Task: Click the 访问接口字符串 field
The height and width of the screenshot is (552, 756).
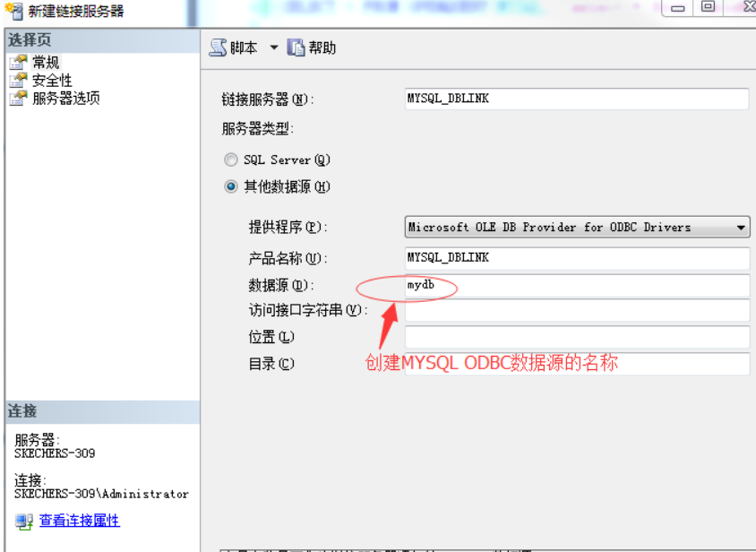Action: point(577,310)
